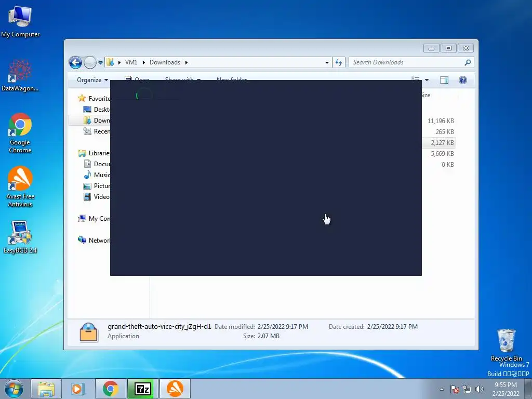Click the Date created value in details pane
This screenshot has width=532, height=399.
[392, 327]
